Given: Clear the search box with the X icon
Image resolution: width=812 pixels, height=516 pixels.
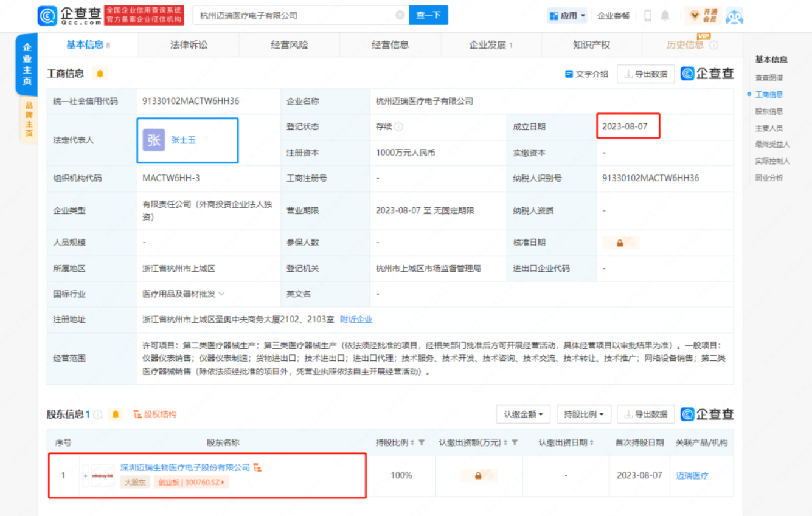Looking at the screenshot, I should tap(400, 15).
